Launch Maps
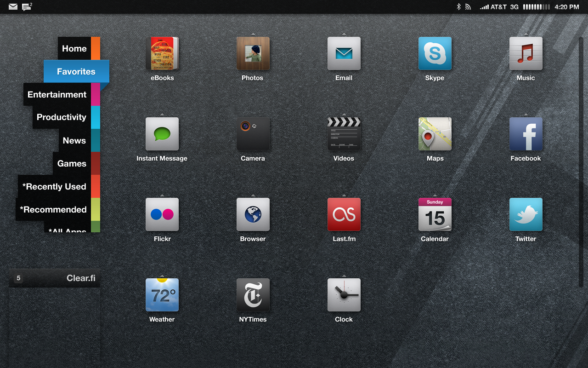The image size is (588, 368). click(435, 134)
